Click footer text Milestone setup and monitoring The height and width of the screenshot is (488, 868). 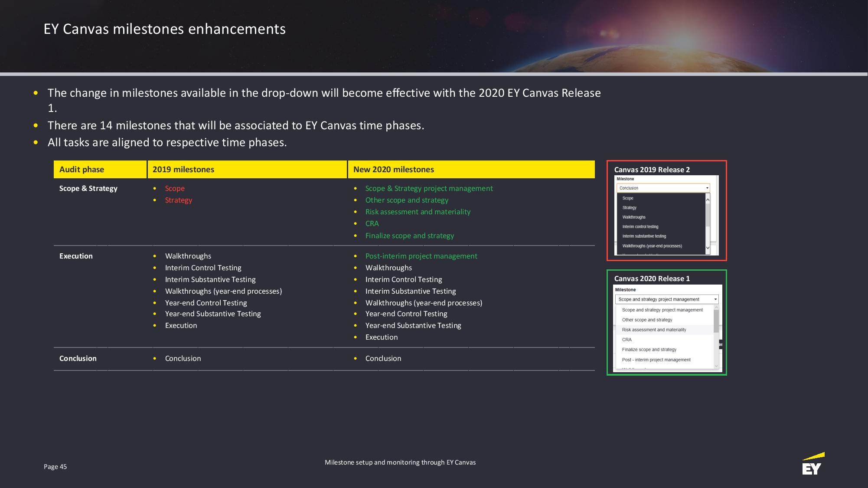400,462
